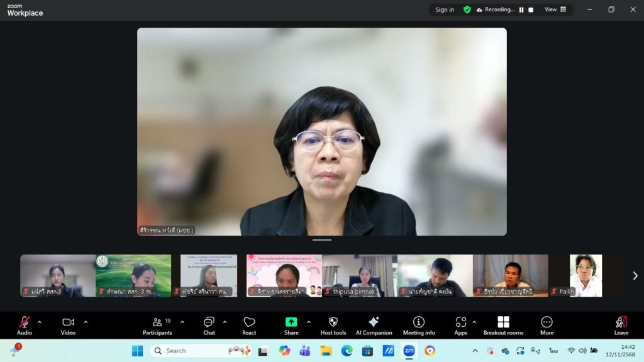Open the More options menu
This screenshot has height=362, width=644.
[x=547, y=325]
